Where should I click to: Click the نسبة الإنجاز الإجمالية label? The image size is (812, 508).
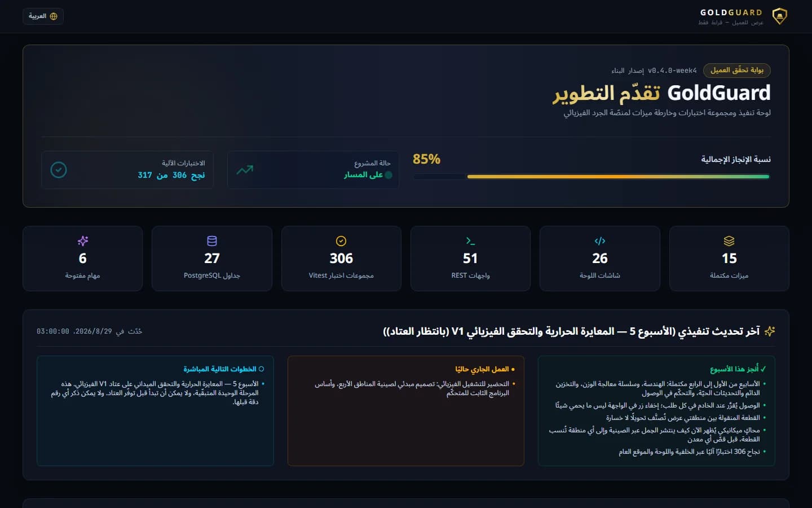(x=736, y=160)
